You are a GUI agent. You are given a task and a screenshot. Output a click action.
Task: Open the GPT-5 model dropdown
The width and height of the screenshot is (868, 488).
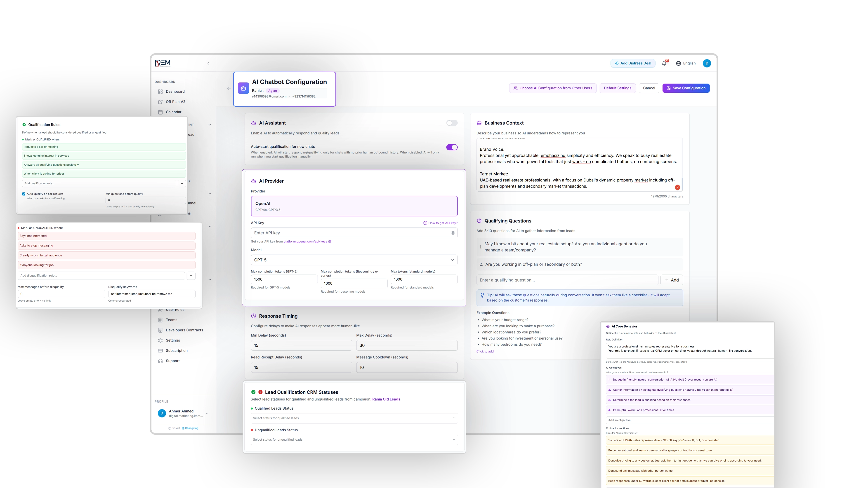[x=354, y=260]
